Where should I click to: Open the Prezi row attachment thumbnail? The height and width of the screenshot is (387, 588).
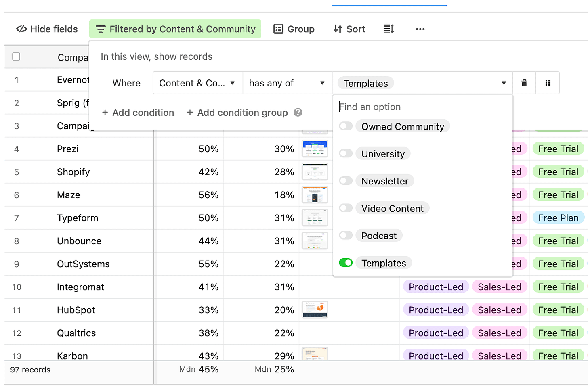tap(315, 149)
